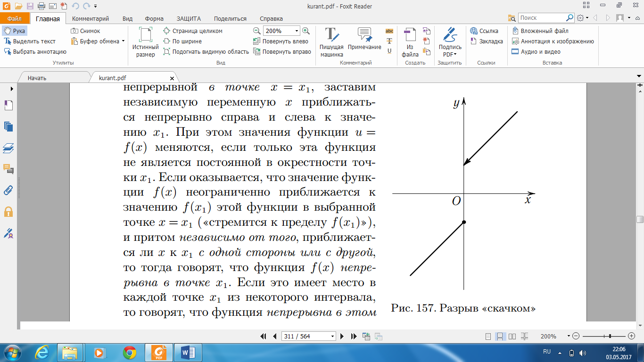The image size is (644, 362).
Task: Open the Pages thumbnails side panel
Action: click(8, 127)
